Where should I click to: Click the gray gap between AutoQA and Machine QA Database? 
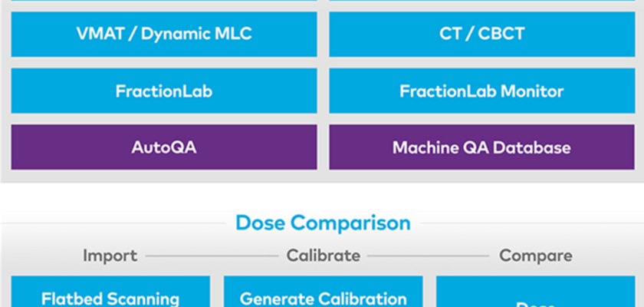323,147
